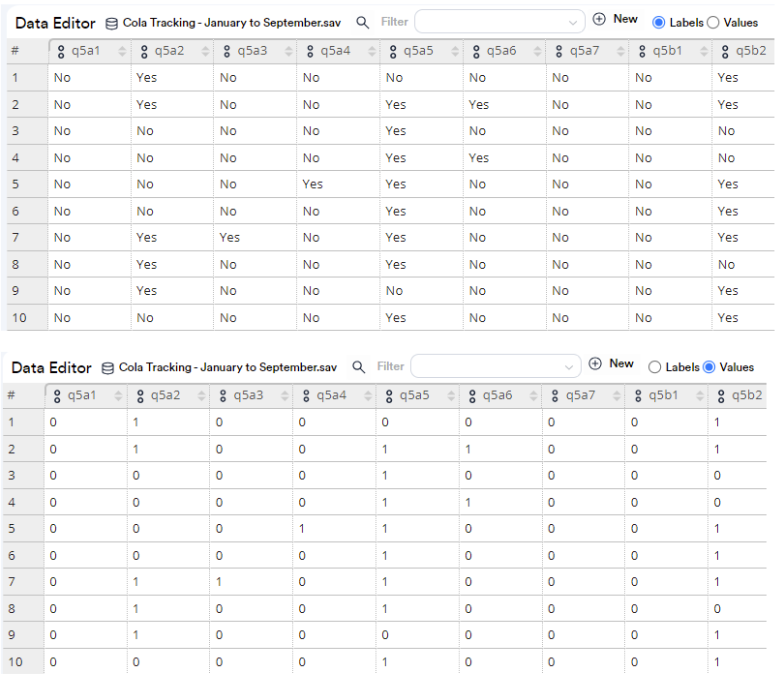Click the variable type icon of q5a6 in the bottom table
This screenshot has height=677, width=776.
[472, 396]
